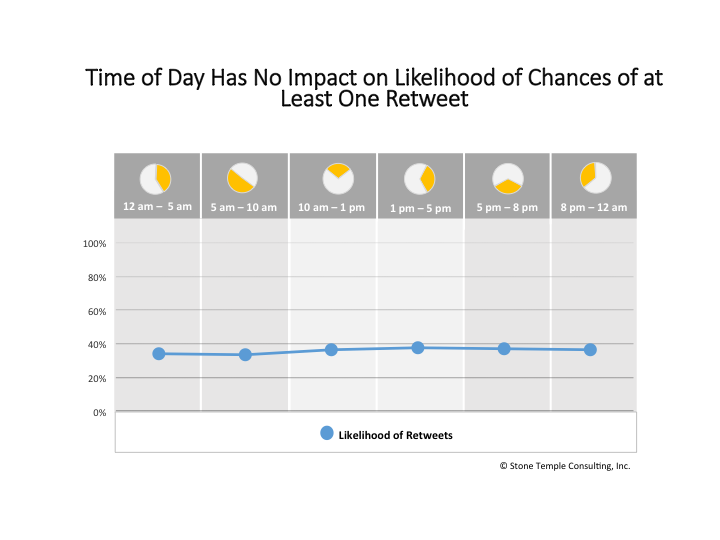Click the blue Likelihood of Retweets legend dot
This screenshot has width=720, height=540.
[326, 434]
